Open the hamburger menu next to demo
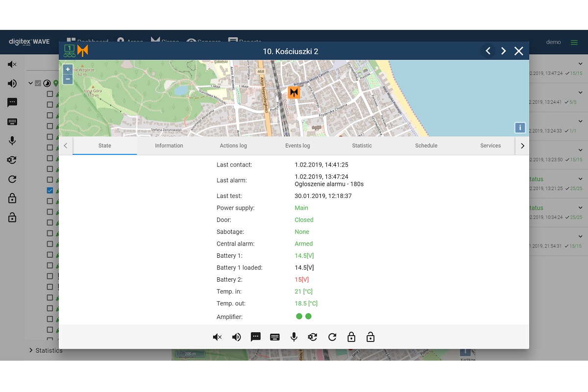588x392 pixels. (x=574, y=42)
